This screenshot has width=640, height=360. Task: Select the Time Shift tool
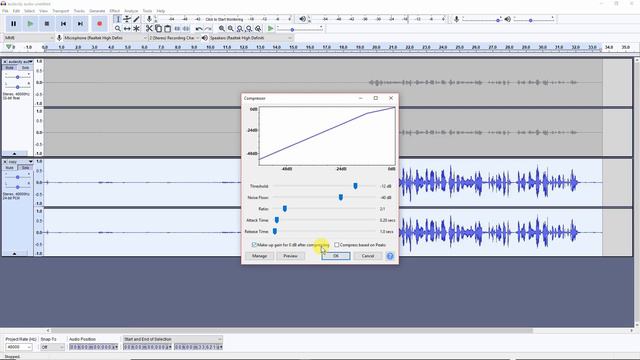[127, 29]
